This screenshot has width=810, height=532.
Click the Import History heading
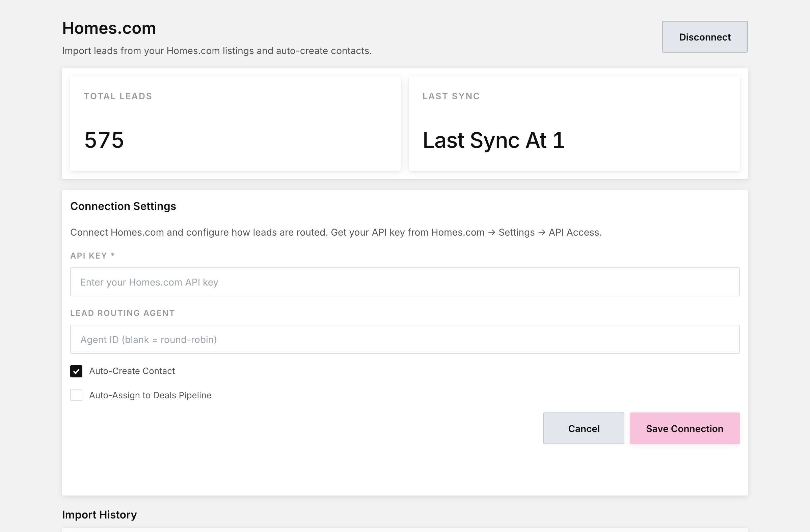click(x=99, y=515)
